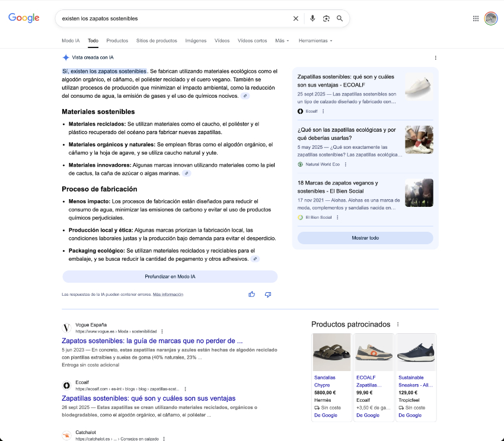This screenshot has width=504, height=441.
Task: Switch to the Imágenes tab
Action: tap(196, 41)
